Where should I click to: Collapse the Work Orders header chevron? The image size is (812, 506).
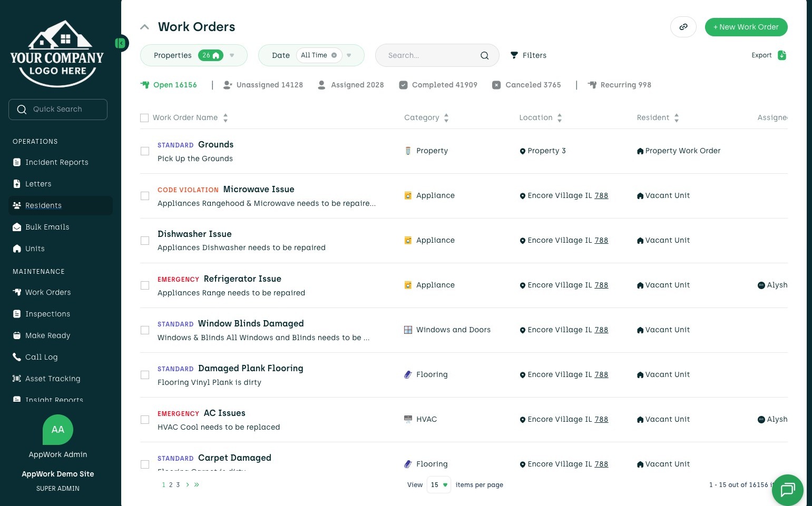click(x=144, y=27)
